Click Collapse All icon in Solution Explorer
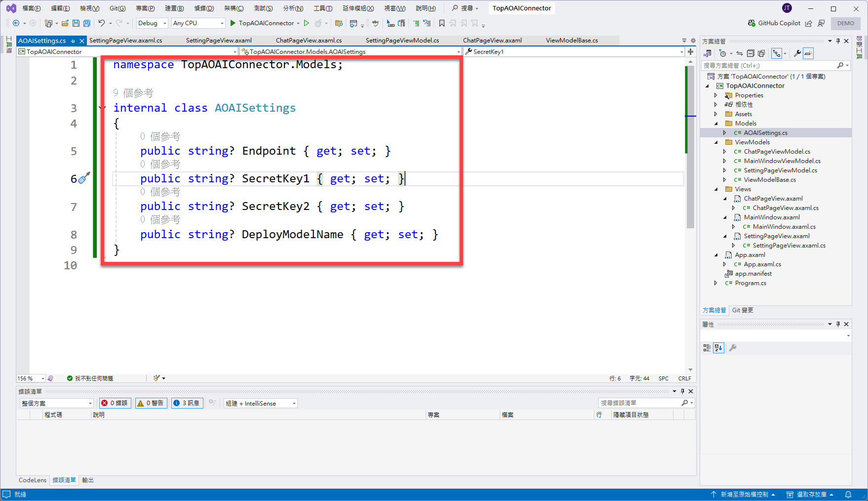 coord(750,53)
